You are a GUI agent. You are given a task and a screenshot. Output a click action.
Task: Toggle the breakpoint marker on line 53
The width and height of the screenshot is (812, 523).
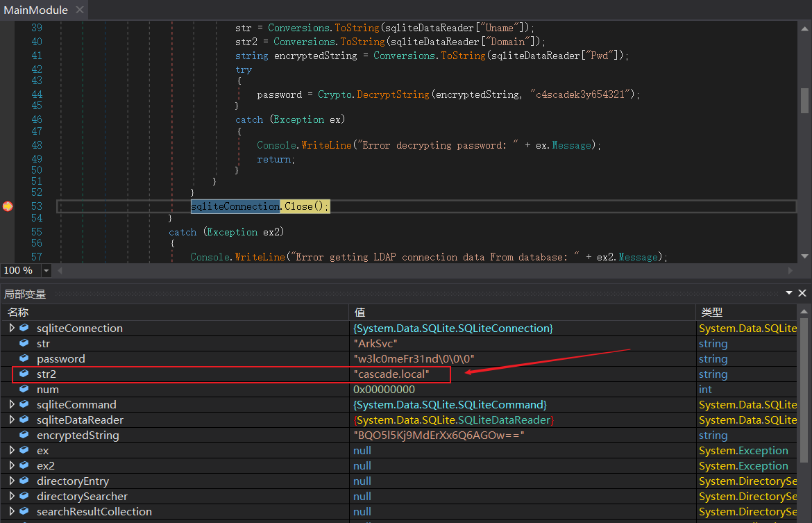[8, 206]
